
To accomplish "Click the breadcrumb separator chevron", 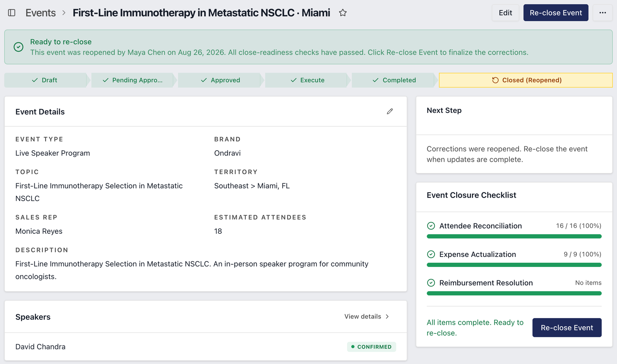I will (64, 13).
